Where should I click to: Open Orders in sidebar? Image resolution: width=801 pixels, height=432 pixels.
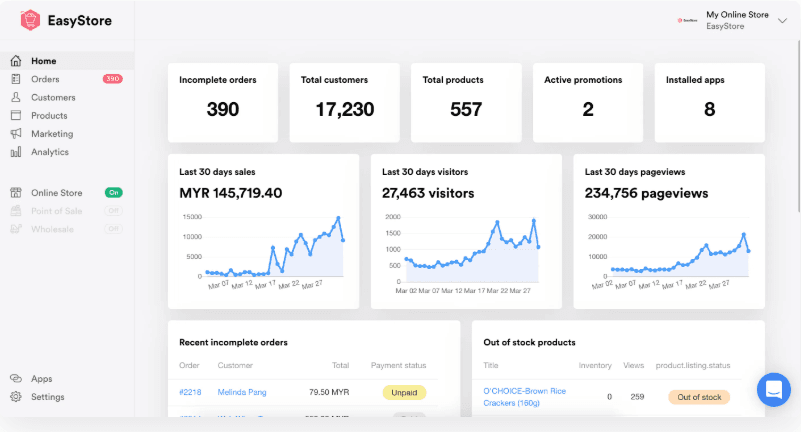(x=67, y=79)
